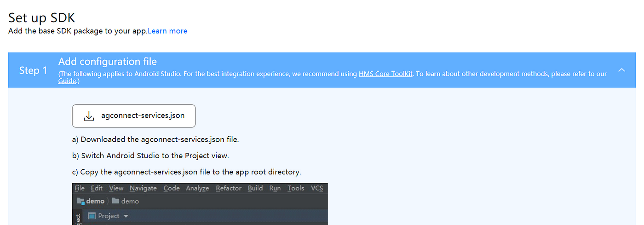Image resolution: width=644 pixels, height=225 pixels.
Task: Open the Project view dropdown arrow
Action: point(126,216)
